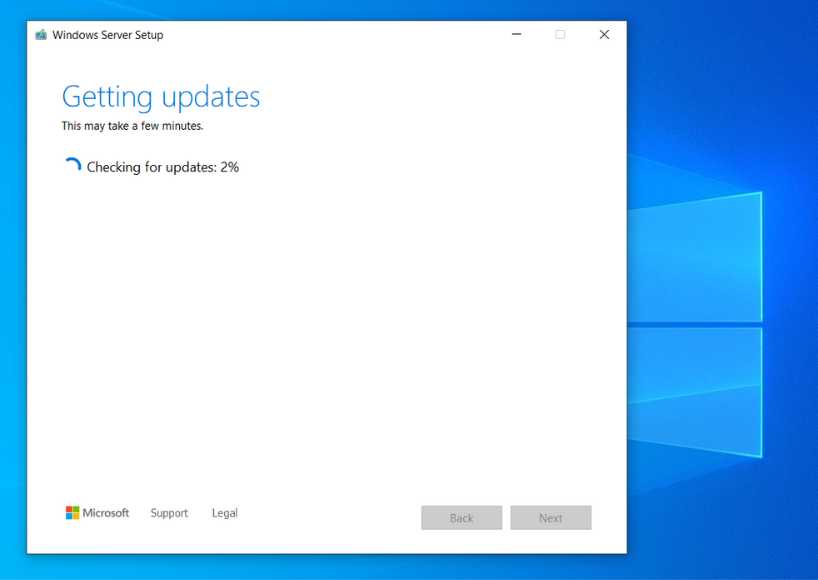Click the 2% progress percentage value
Image resolution: width=818 pixels, height=580 pixels.
(230, 167)
